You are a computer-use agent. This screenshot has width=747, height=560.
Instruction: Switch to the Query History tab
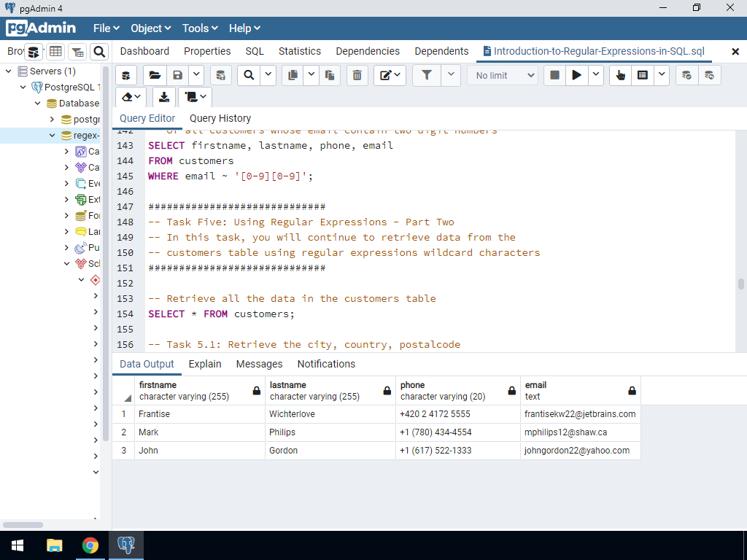220,117
